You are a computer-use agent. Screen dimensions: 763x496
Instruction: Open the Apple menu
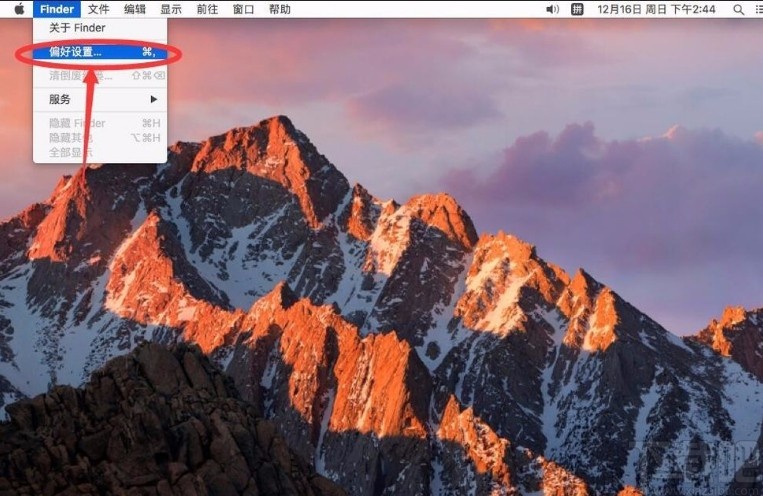[x=19, y=9]
